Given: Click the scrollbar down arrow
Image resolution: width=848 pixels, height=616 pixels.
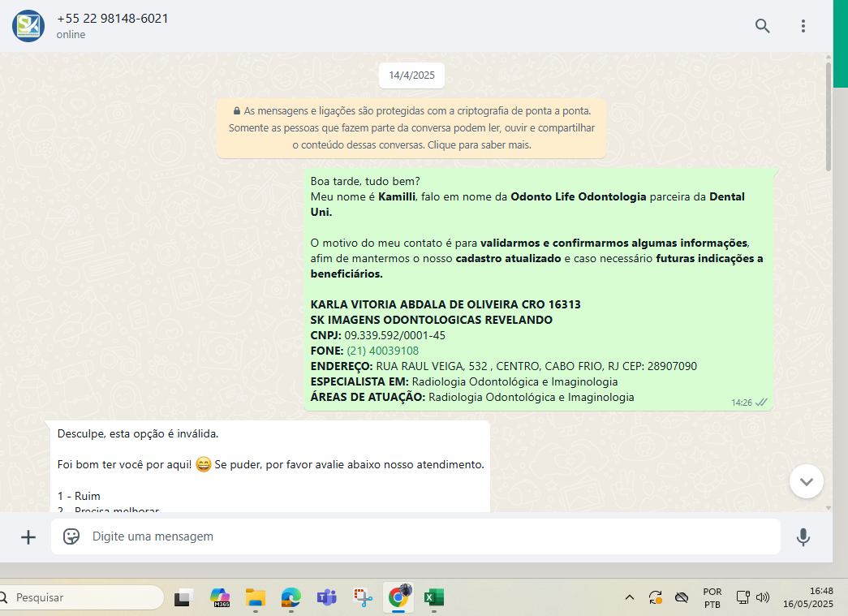Looking at the screenshot, I should (x=829, y=508).
